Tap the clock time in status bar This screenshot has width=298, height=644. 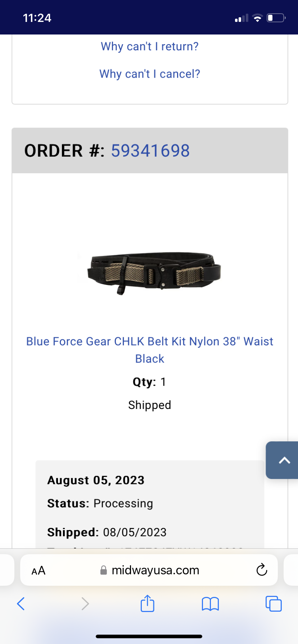37,18
